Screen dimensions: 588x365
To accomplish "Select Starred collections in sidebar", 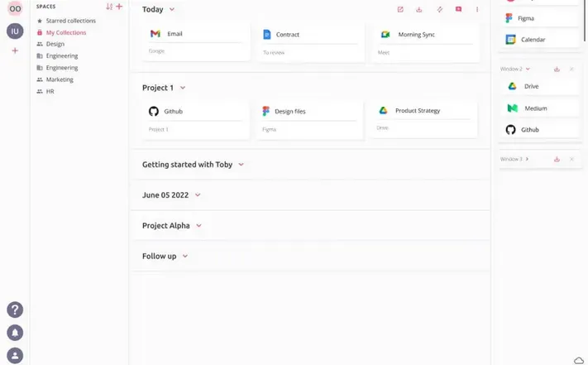I will tap(70, 21).
